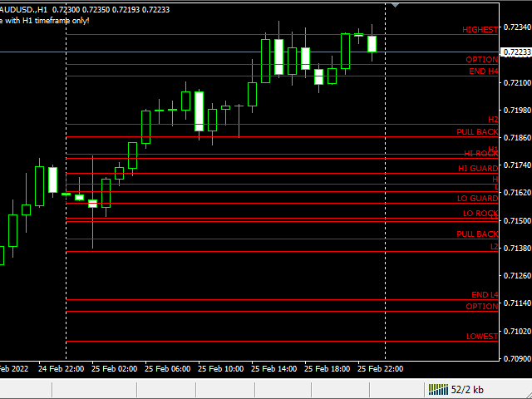Click the 52/2 kb traffic indicator
Image resolution: width=532 pixels, height=399 pixels.
(467, 390)
